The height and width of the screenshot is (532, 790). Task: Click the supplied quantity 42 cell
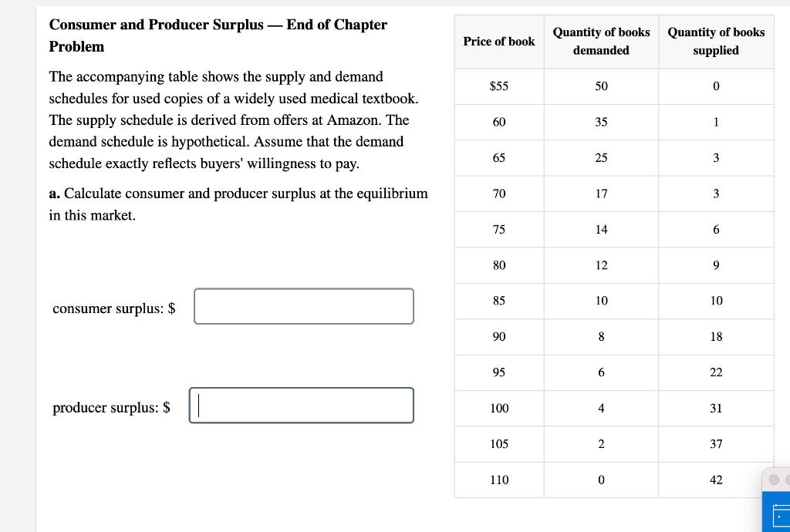(716, 480)
